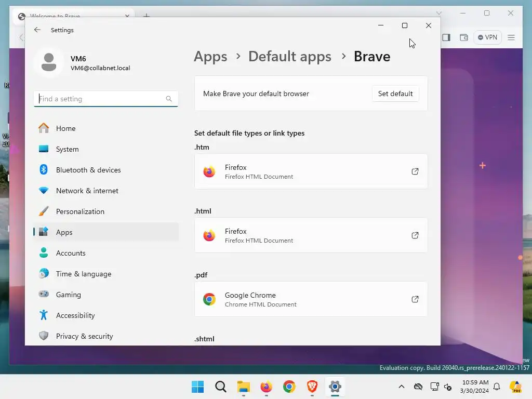Click the network display tray icon

(434, 387)
